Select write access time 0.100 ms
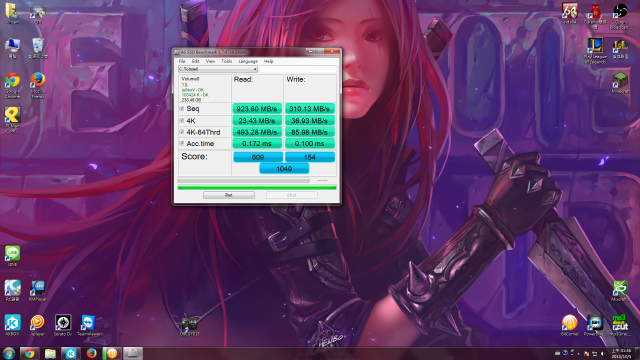640x360 pixels. (309, 143)
